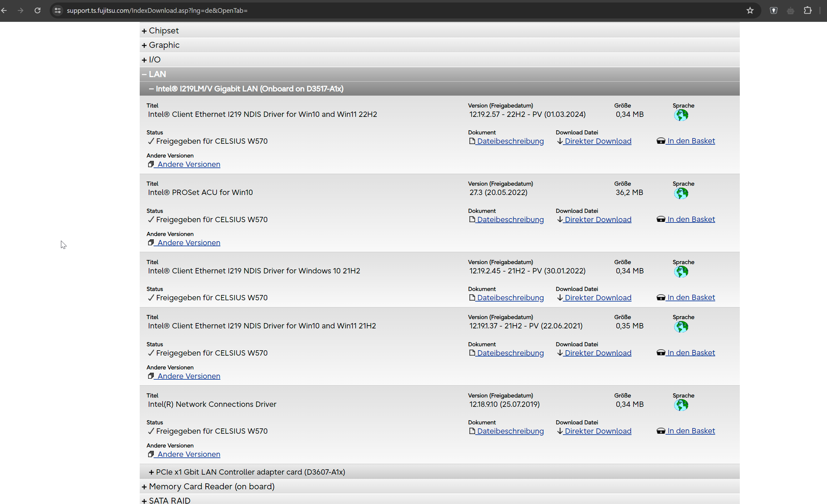Viewport: 827px width, 504px height.
Task: Open Andere Versionen under Win11 22H2 driver
Action: 189,164
